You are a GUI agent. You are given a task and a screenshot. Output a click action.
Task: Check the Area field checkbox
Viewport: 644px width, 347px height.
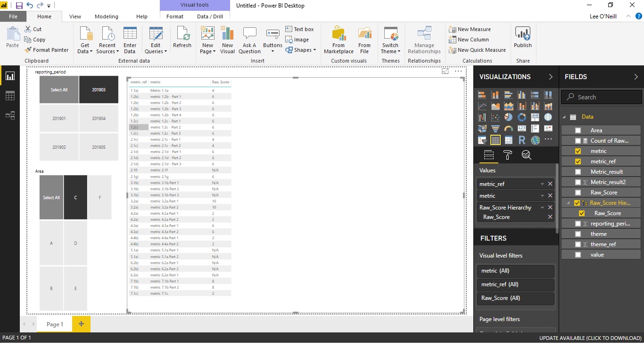pyautogui.click(x=578, y=130)
